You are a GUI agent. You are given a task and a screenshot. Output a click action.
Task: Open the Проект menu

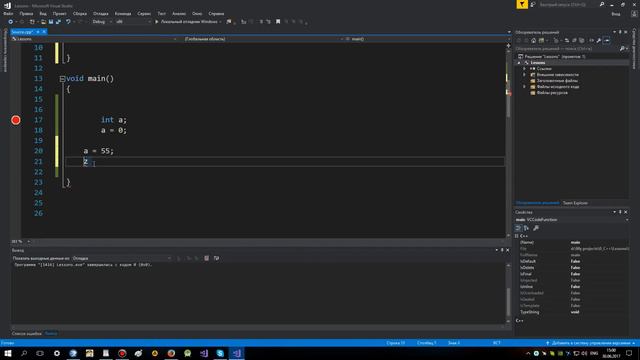coord(60,13)
